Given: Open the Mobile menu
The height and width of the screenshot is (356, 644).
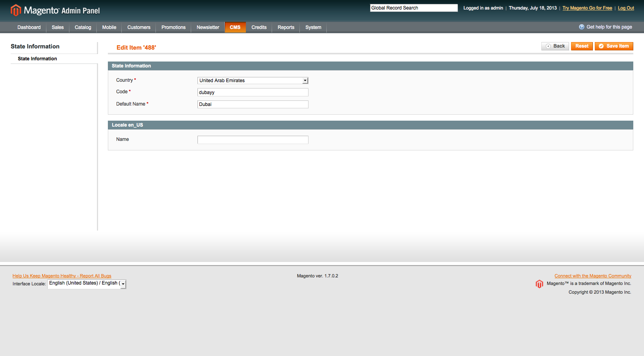Looking at the screenshot, I should pos(109,27).
